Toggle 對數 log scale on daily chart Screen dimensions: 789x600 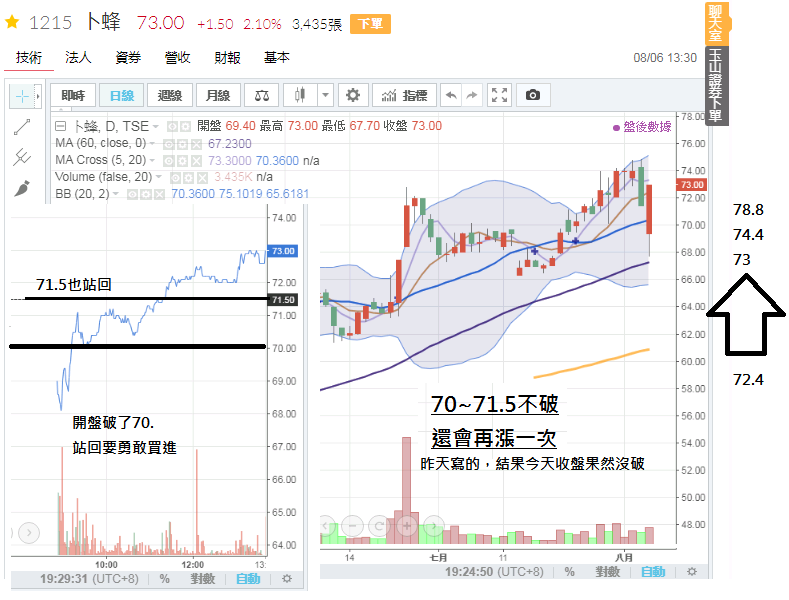[x=607, y=572]
